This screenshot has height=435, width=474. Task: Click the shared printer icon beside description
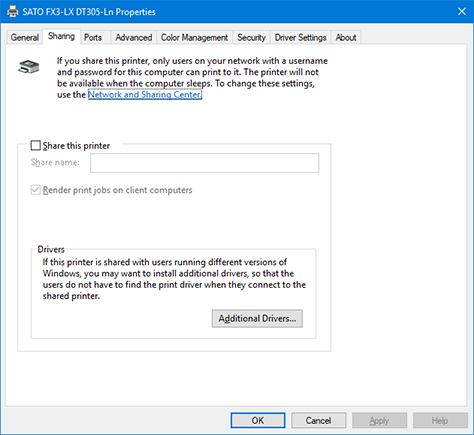coord(29,67)
